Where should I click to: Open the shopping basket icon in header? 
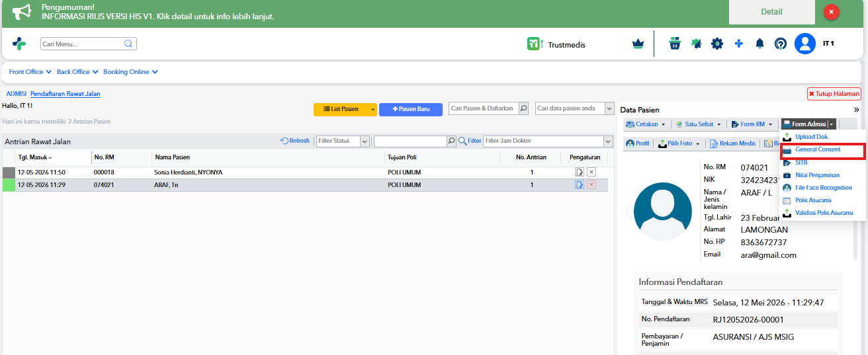coord(675,44)
